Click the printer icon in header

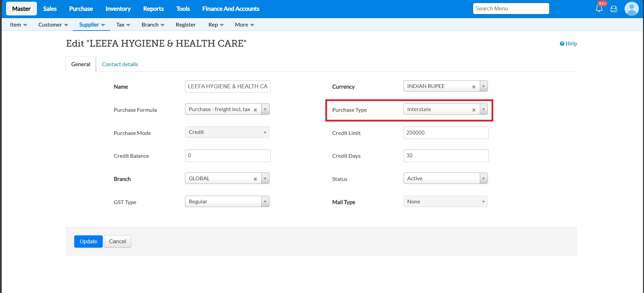[x=614, y=9]
